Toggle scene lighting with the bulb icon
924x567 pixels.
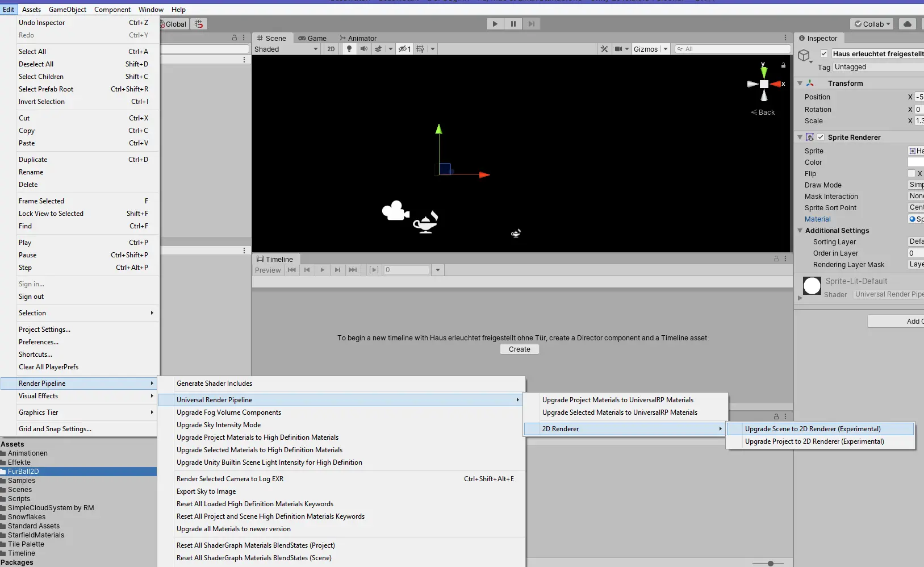349,49
